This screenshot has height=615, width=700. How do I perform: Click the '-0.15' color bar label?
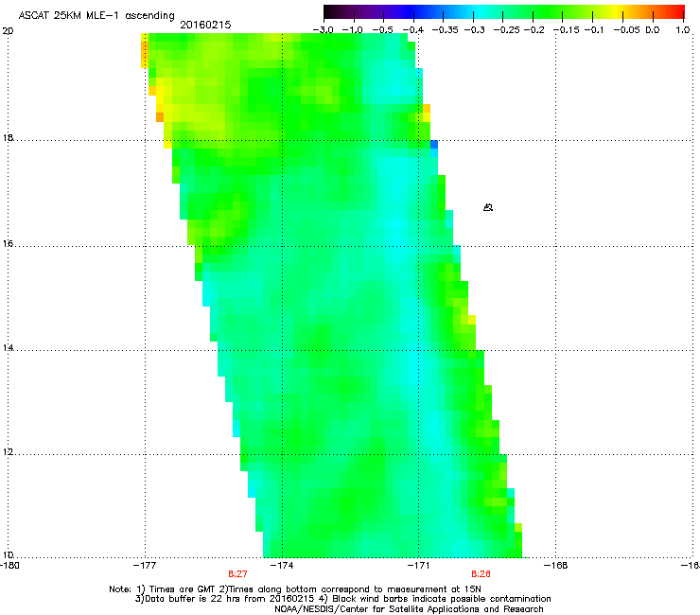(567, 30)
